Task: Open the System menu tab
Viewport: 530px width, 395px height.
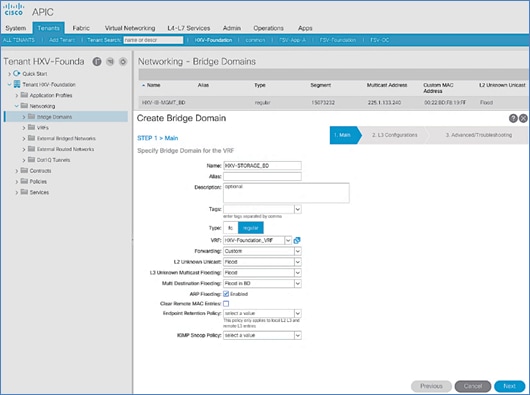Action: pos(16,28)
